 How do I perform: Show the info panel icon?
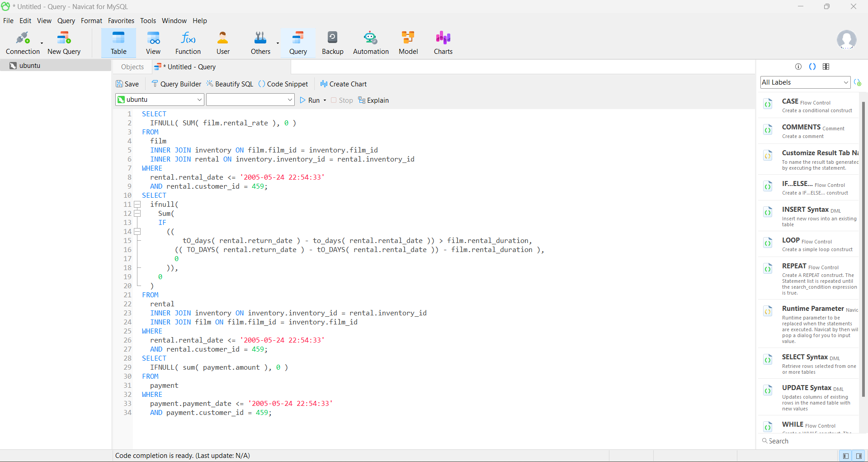point(798,67)
